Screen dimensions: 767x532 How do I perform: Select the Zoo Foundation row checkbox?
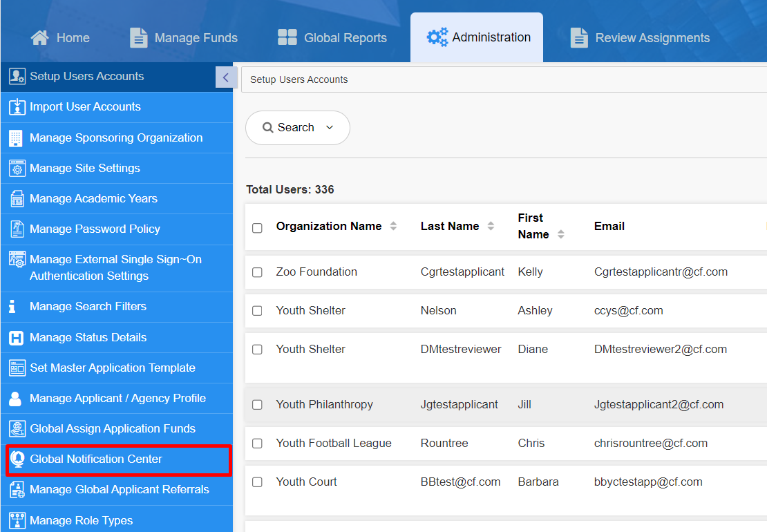(x=257, y=272)
